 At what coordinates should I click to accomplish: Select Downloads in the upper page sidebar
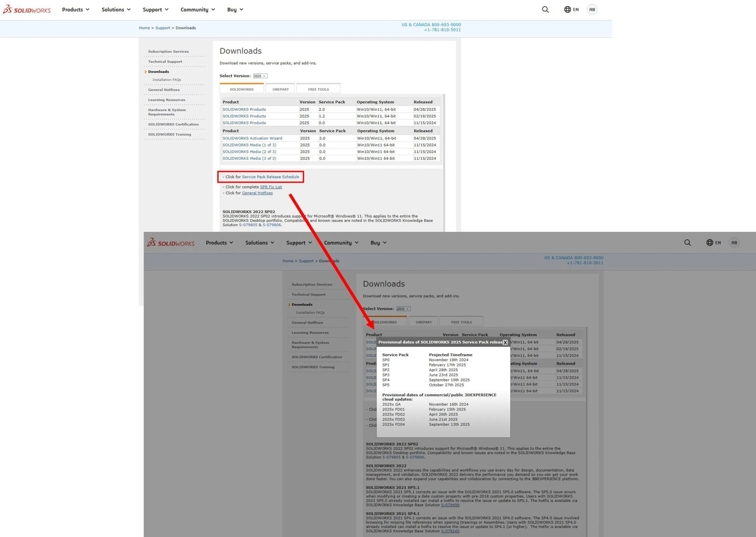(158, 71)
